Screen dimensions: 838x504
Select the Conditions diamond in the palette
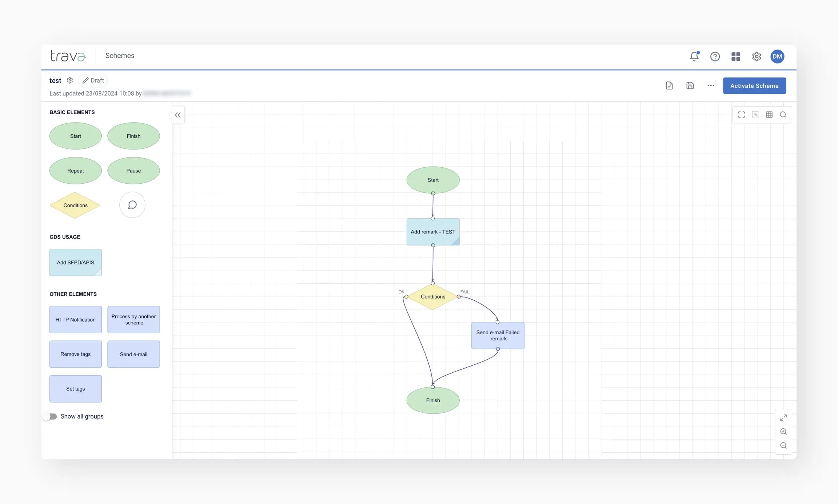point(75,205)
